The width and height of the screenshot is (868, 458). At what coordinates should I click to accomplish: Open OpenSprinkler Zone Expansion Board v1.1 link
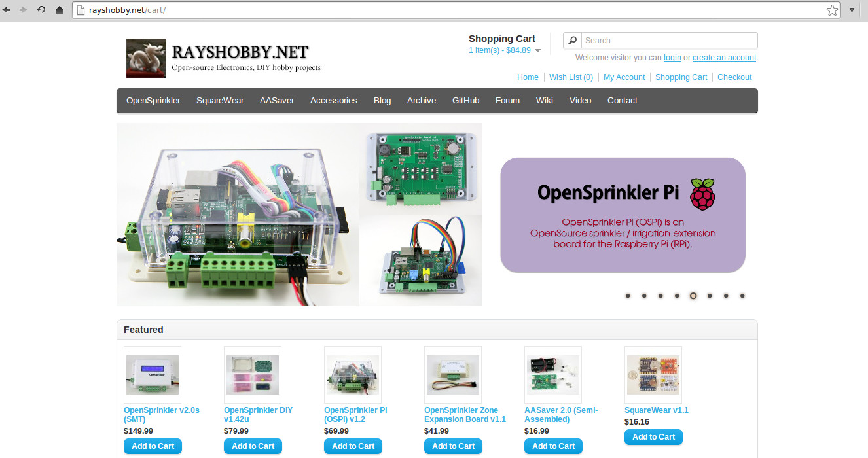[465, 415]
